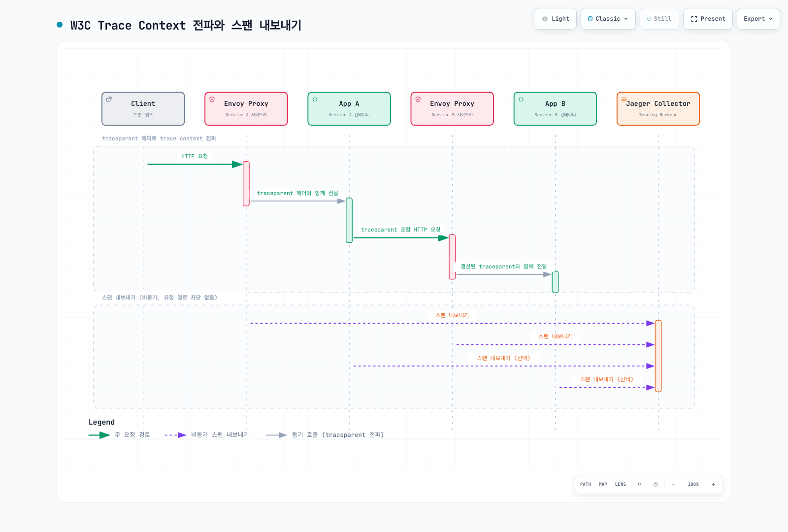This screenshot has width=788, height=532.
Task: Open the help question-mark icon
Action: click(x=656, y=484)
